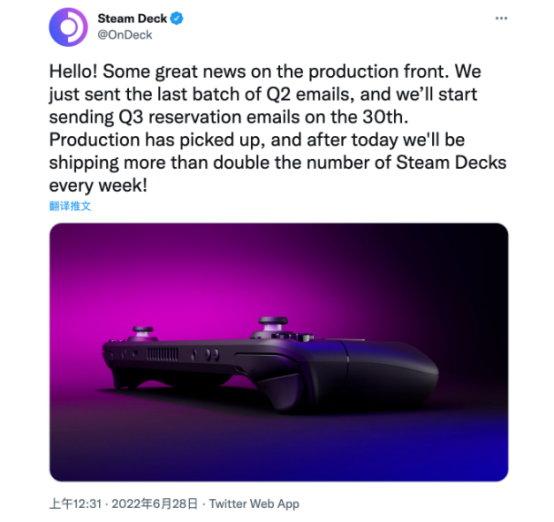Click the vent grille on the pictured device
The image size is (554, 522).
(x=163, y=354)
